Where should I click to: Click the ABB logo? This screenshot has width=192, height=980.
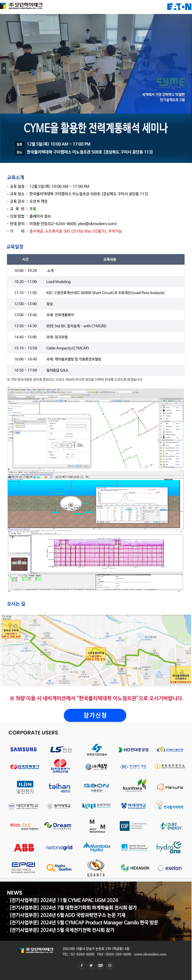[x=24, y=847]
